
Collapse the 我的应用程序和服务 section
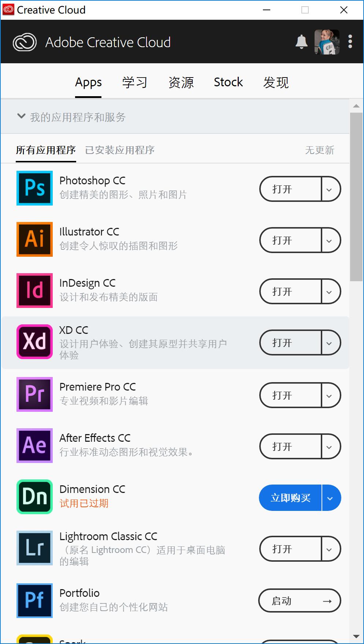(21, 116)
